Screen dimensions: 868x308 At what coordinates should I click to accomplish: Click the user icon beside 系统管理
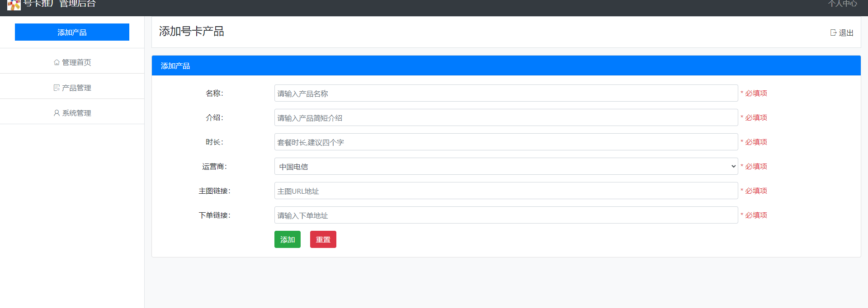(57, 113)
